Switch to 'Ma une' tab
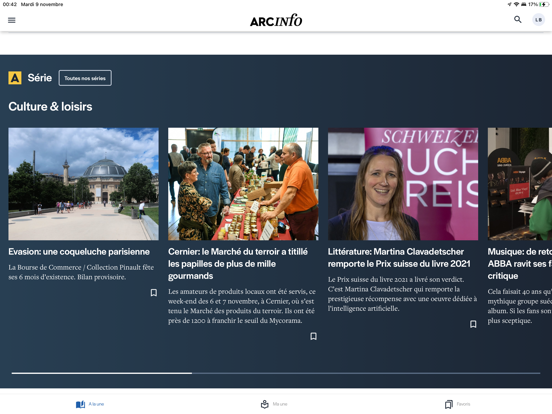The image size is (552, 414). click(274, 404)
